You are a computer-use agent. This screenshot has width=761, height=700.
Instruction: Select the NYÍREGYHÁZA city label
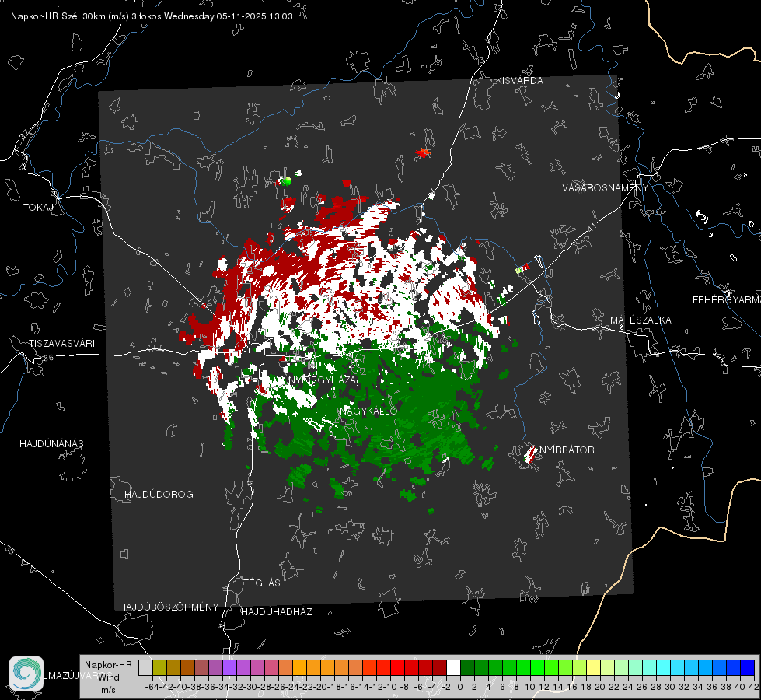[x=323, y=380]
